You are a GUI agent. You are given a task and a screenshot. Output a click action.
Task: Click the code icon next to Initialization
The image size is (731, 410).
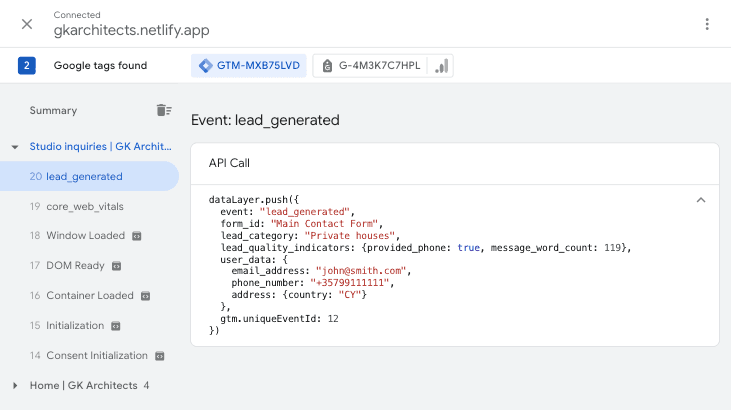[116, 326]
